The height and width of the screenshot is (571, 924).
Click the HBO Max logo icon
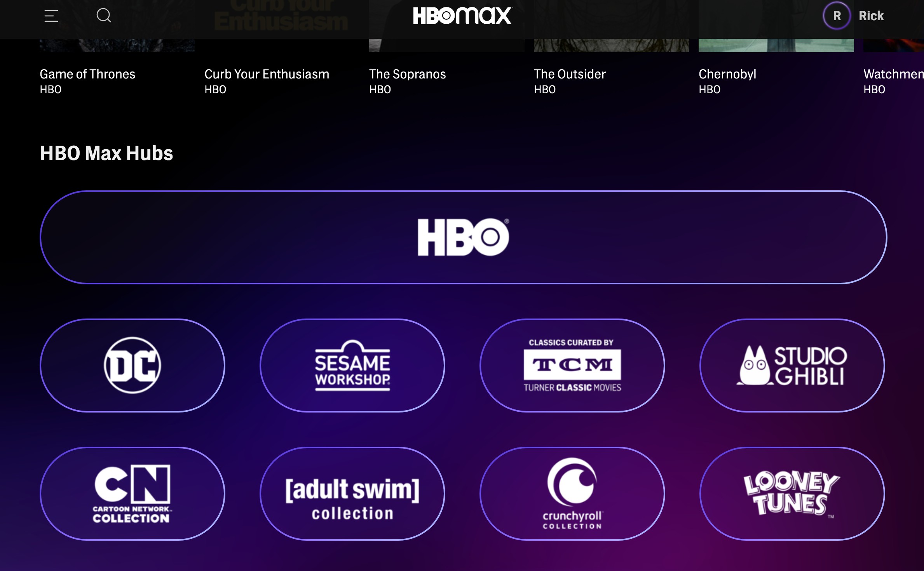pos(462,16)
